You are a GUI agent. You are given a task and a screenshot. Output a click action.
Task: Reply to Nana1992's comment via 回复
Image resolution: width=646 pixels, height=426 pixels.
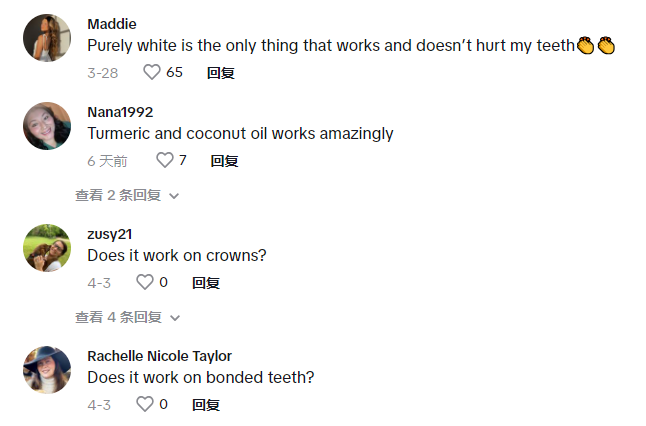224,160
